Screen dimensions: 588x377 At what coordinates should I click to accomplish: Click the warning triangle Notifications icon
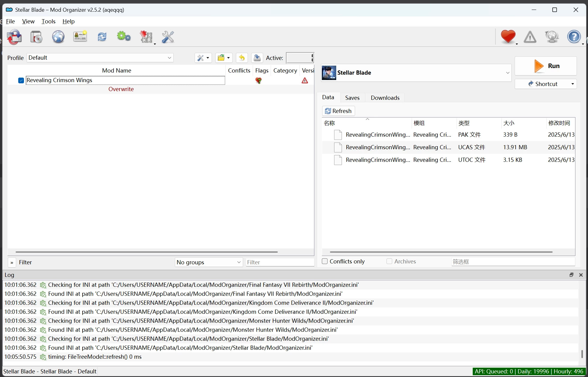pyautogui.click(x=530, y=37)
